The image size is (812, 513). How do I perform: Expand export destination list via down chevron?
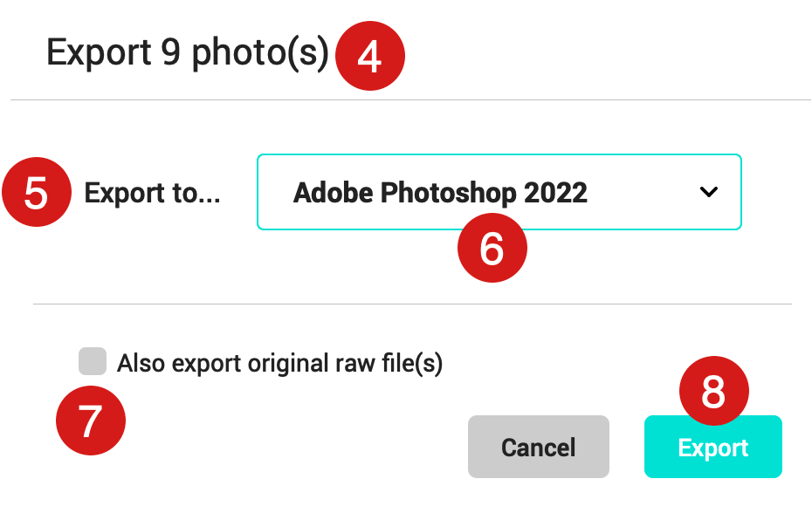point(708,192)
